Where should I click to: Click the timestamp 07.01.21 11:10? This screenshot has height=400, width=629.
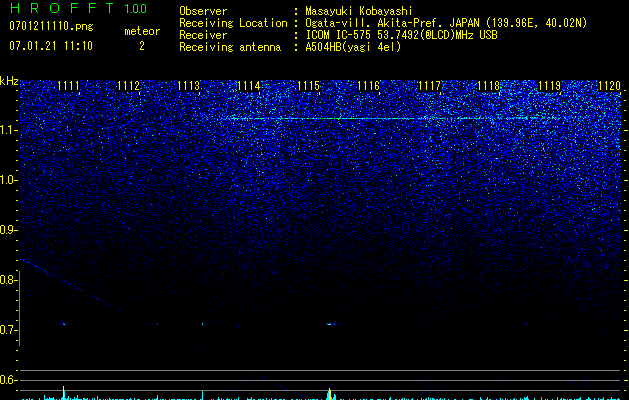pos(51,46)
